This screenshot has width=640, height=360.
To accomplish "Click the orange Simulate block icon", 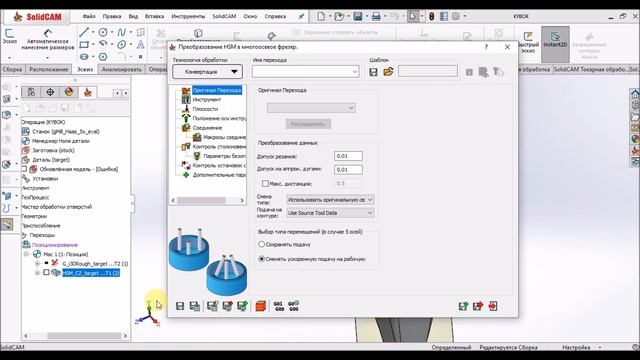I will click(x=261, y=306).
